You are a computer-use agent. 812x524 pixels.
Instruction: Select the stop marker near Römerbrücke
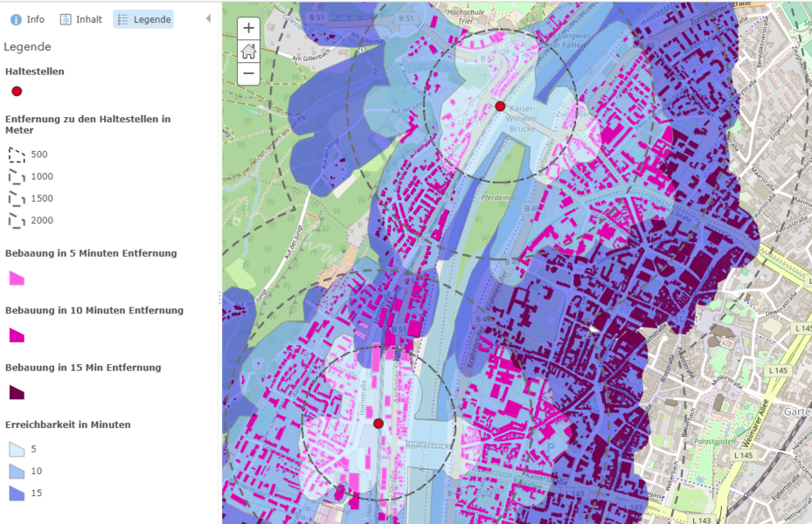[378, 424]
